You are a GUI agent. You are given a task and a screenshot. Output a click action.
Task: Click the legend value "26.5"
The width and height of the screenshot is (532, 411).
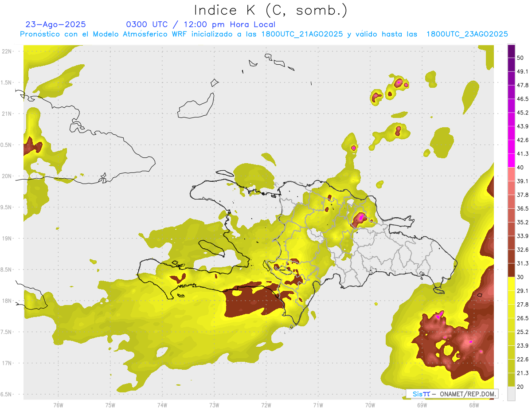click(523, 318)
